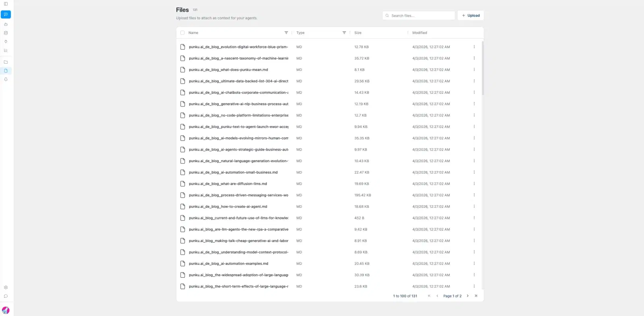The height and width of the screenshot is (316, 644).
Task: Open row menu for understanding-model-context-protocol file
Action: (x=474, y=252)
